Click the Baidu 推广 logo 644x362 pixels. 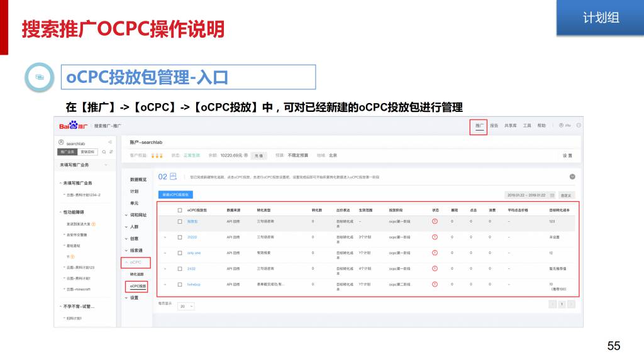pos(73,126)
